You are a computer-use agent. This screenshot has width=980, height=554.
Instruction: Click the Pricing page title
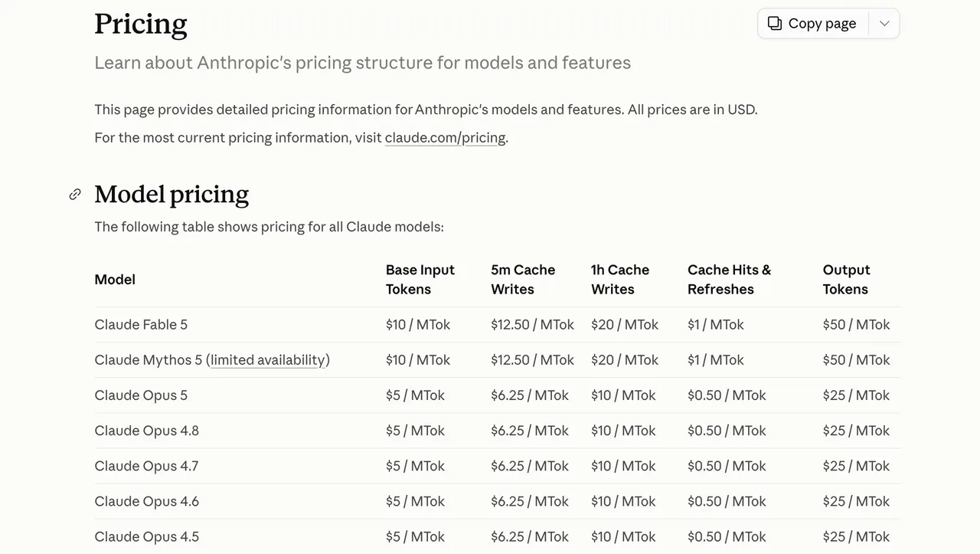141,25
